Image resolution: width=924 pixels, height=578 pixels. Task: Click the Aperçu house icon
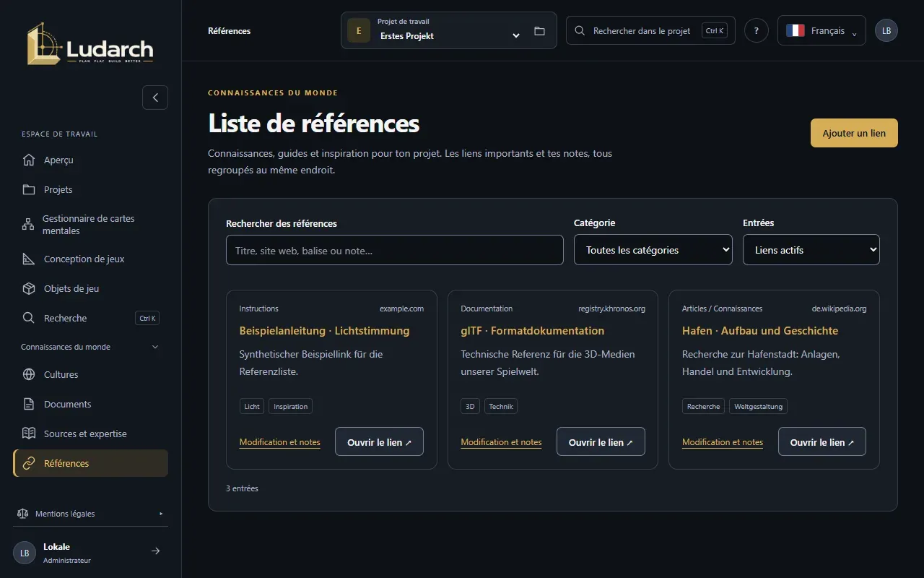coord(29,160)
